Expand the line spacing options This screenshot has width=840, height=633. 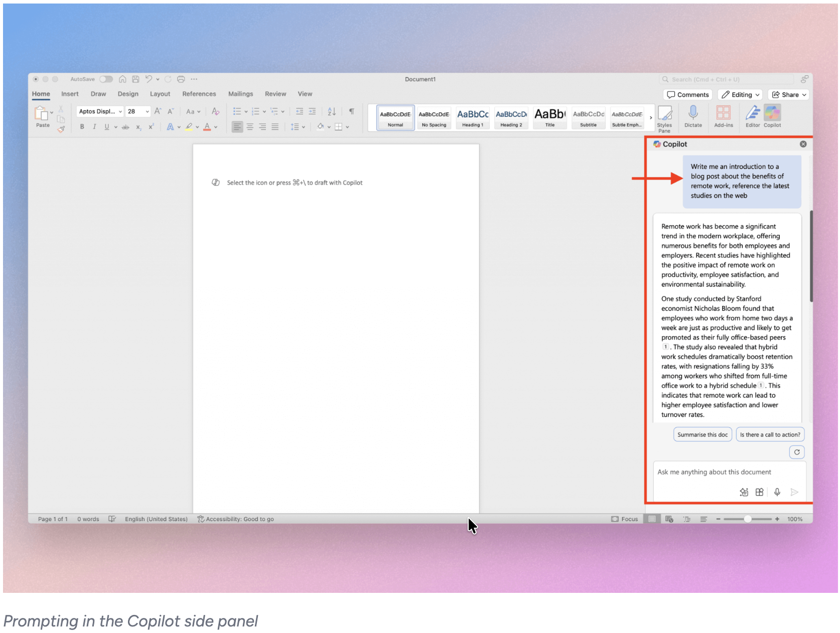[303, 126]
